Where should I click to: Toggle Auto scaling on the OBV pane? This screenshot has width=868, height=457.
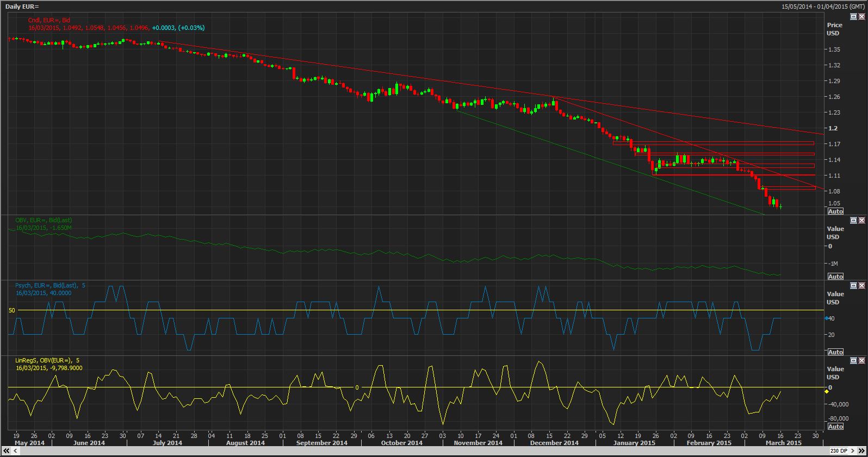pyautogui.click(x=835, y=277)
